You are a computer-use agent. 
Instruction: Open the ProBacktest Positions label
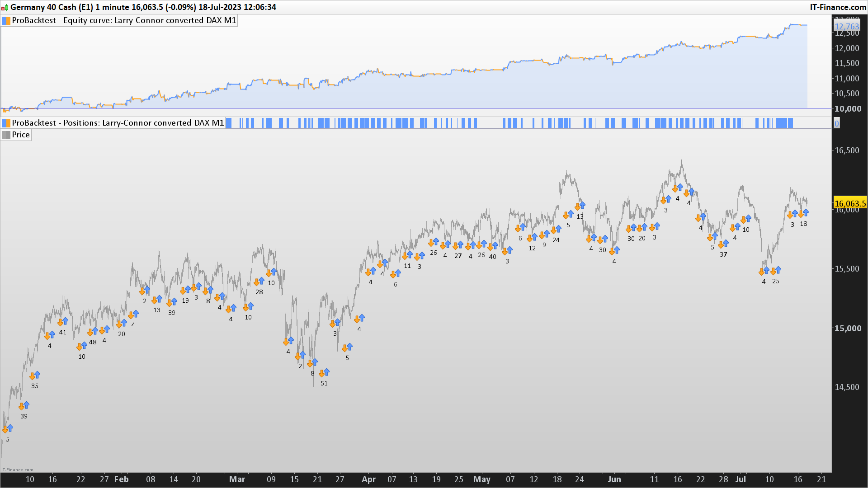point(118,123)
